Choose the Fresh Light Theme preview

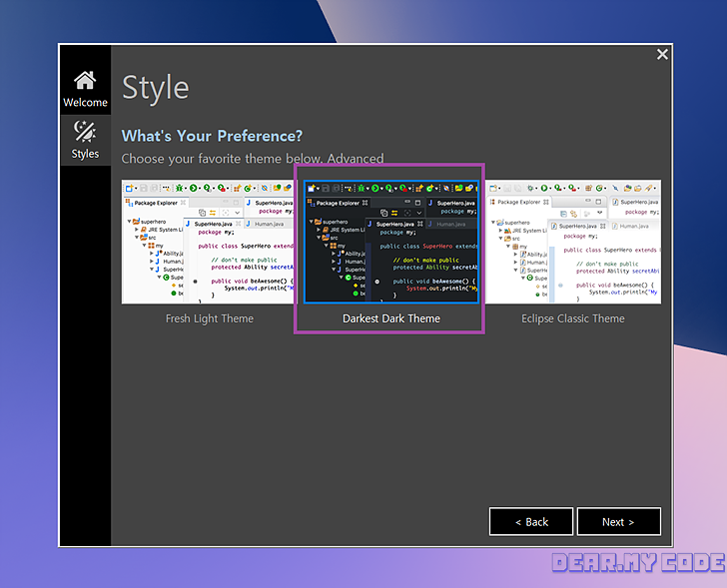pyautogui.click(x=208, y=242)
